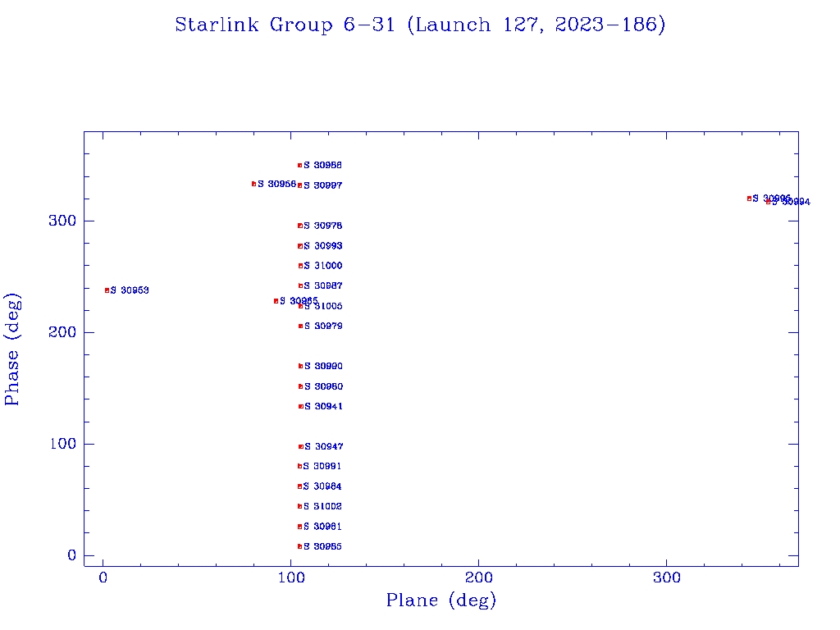
Task: Select the S 30947 satellite label
Action: click(x=323, y=447)
